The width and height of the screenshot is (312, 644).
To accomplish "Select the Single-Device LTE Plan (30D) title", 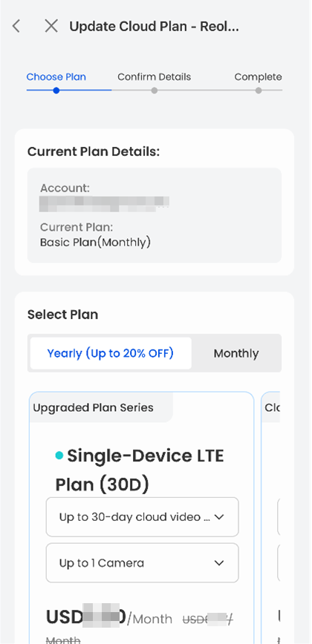I will point(140,470).
